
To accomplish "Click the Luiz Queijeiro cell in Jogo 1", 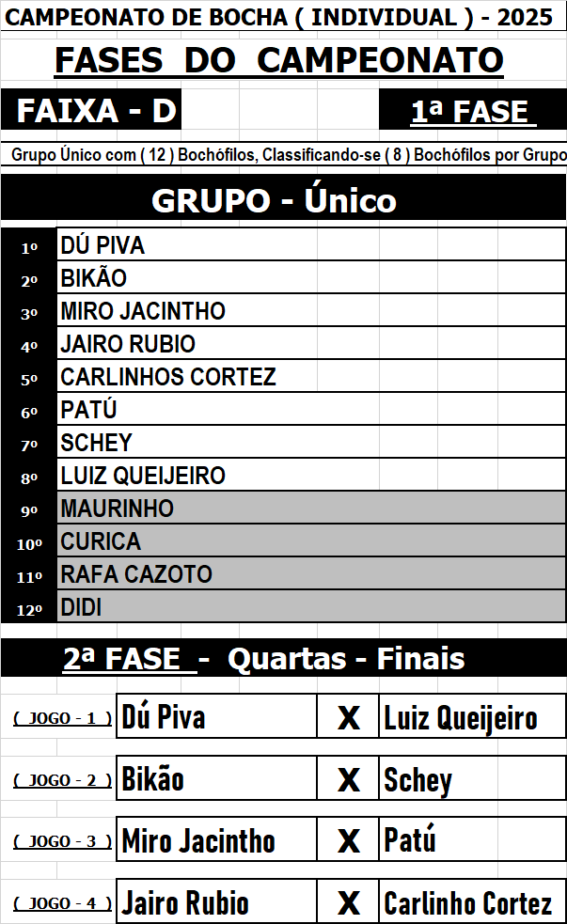I will [471, 718].
